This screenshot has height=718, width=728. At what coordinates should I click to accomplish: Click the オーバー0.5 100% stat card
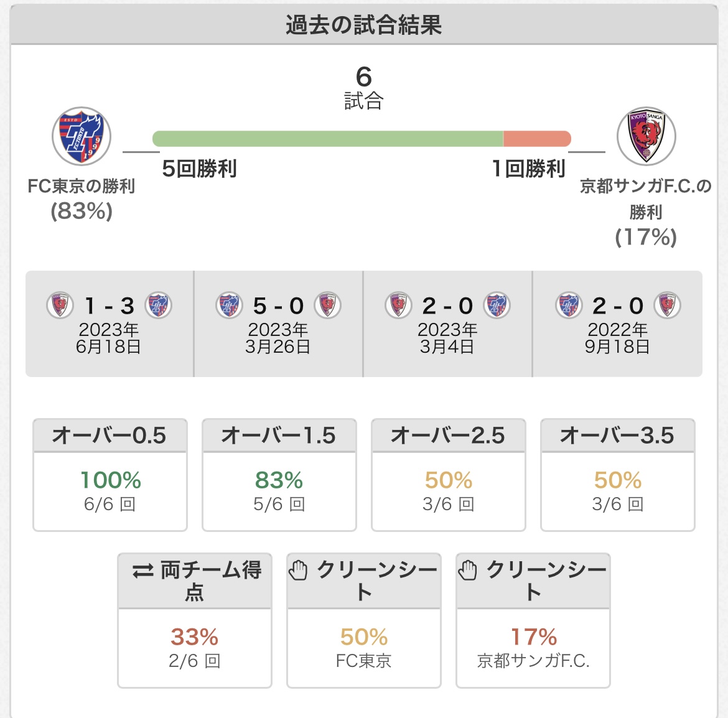tap(110, 475)
